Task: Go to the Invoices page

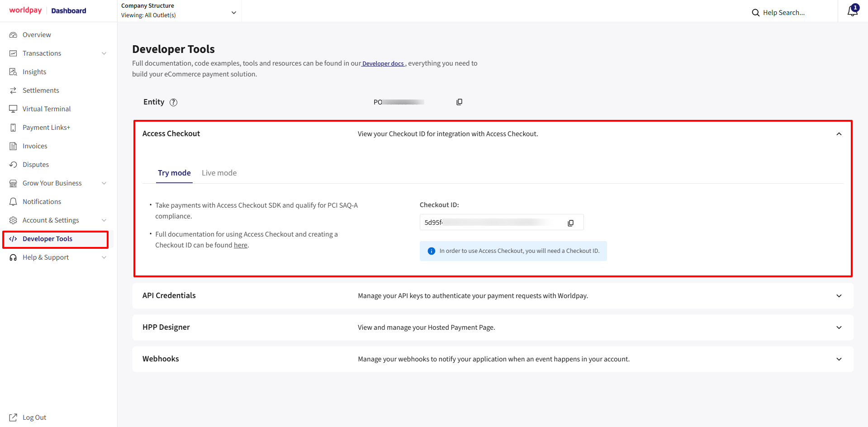Action: (x=35, y=146)
